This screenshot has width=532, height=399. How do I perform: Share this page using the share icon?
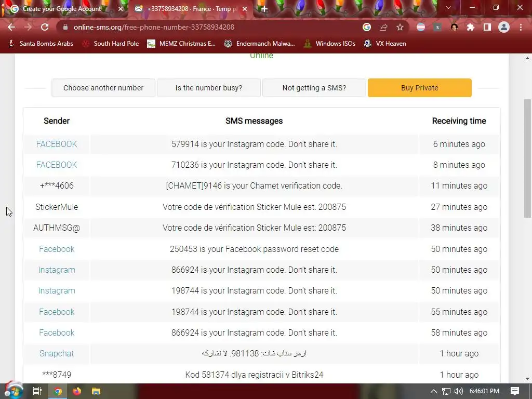[383, 27]
